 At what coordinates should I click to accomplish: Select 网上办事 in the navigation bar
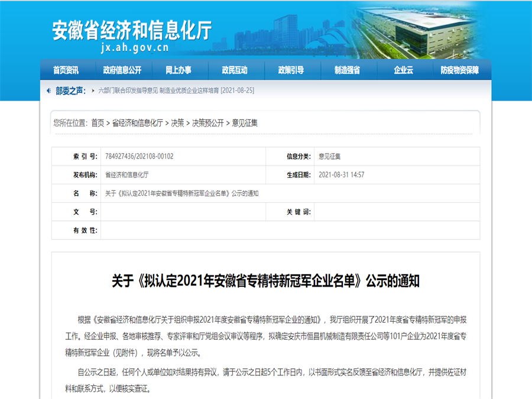179,70
